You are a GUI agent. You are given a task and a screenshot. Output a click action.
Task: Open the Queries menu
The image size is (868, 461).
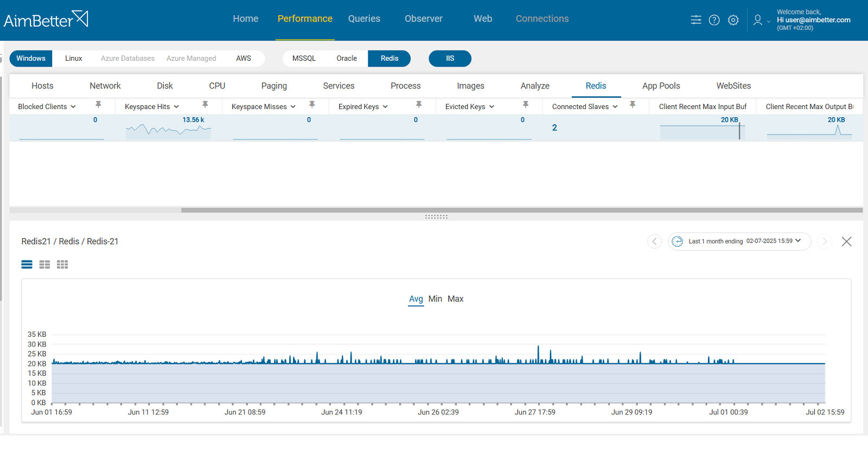click(x=364, y=18)
